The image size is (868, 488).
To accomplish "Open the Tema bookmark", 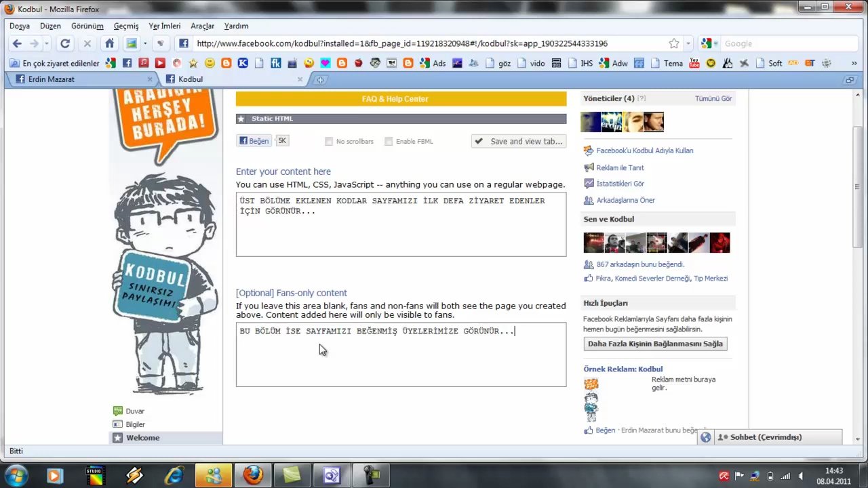I will coord(667,63).
